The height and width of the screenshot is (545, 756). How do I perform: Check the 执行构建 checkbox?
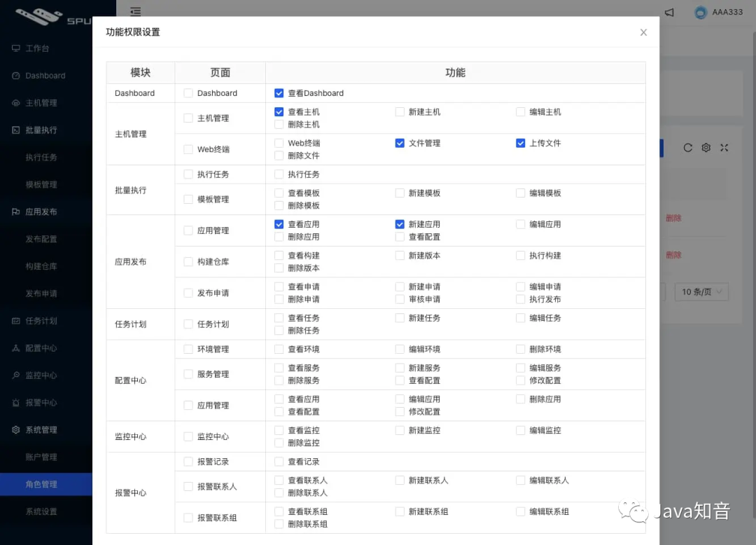[x=520, y=256]
